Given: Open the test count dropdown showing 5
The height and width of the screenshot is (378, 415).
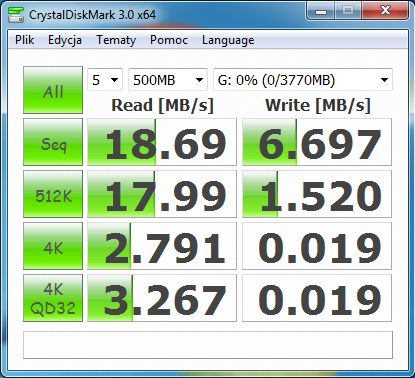Looking at the screenshot, I should (105, 80).
